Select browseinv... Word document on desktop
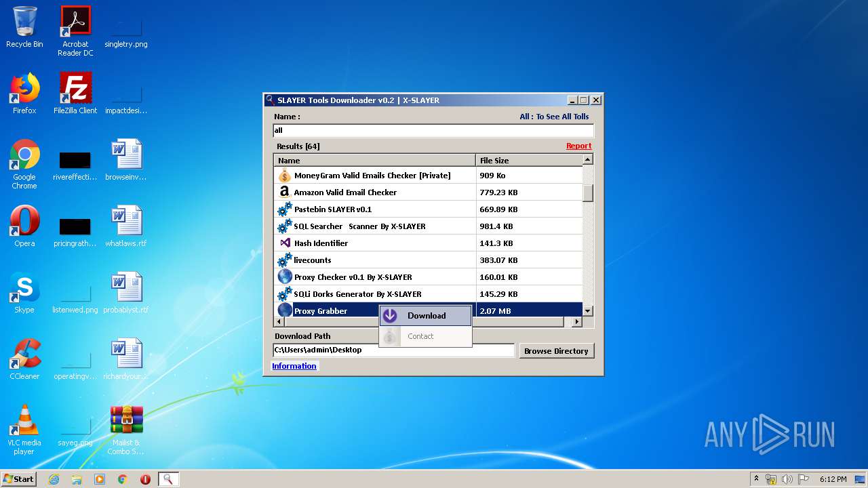Image resolution: width=868 pixels, height=488 pixels. pyautogui.click(x=126, y=160)
